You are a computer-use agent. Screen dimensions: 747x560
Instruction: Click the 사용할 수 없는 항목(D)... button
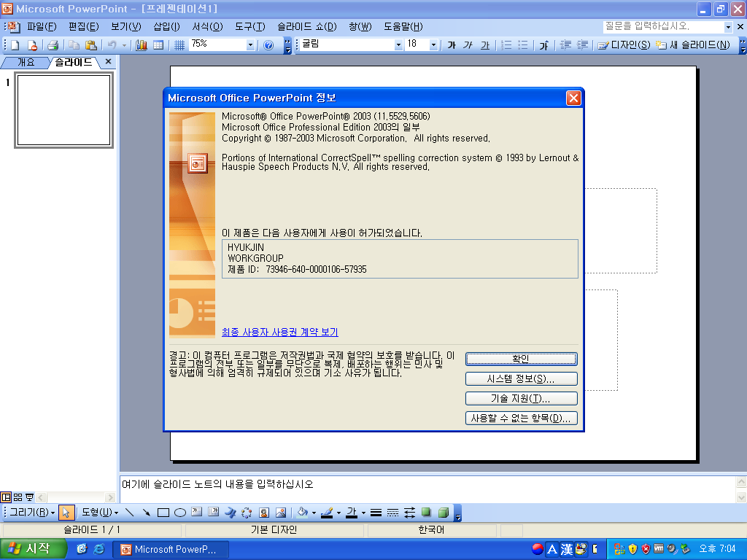coord(521,418)
